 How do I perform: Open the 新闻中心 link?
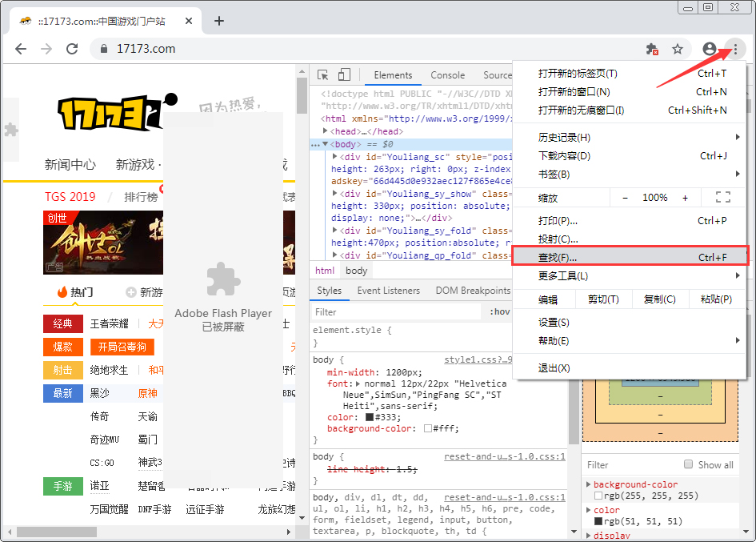tap(70, 165)
